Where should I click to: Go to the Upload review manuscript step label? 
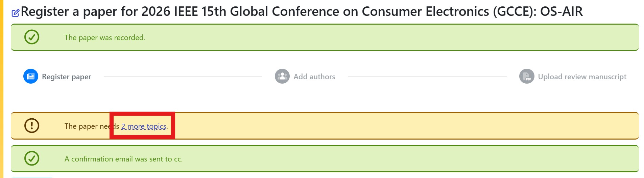582,77
